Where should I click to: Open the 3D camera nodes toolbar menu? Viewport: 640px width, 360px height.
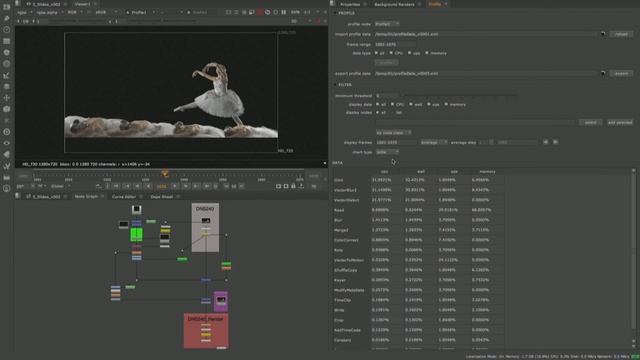click(x=7, y=109)
